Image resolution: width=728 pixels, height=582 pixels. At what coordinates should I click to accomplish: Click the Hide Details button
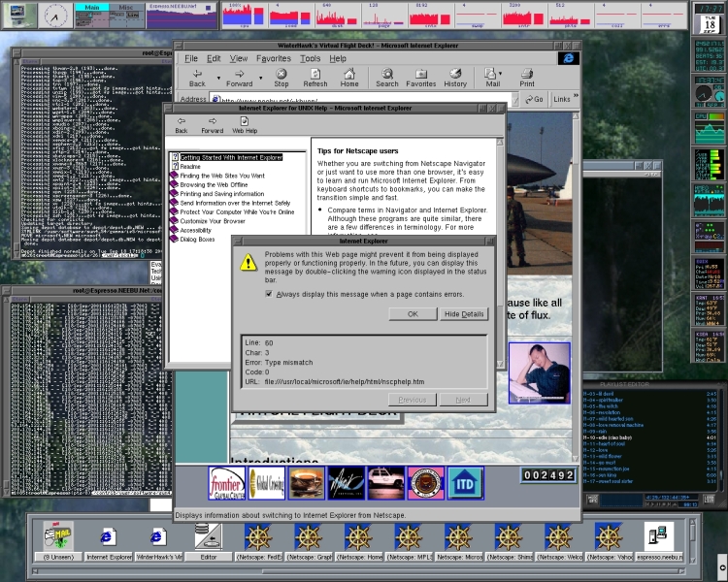point(464,313)
